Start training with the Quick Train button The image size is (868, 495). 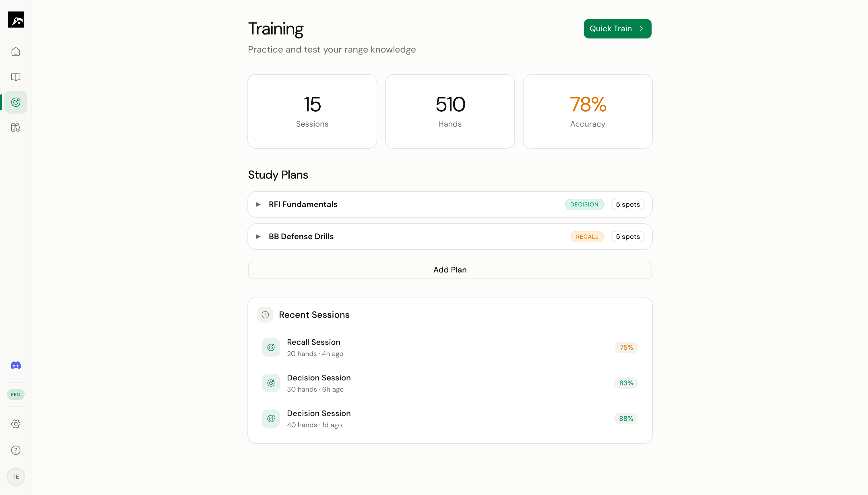[x=617, y=28]
